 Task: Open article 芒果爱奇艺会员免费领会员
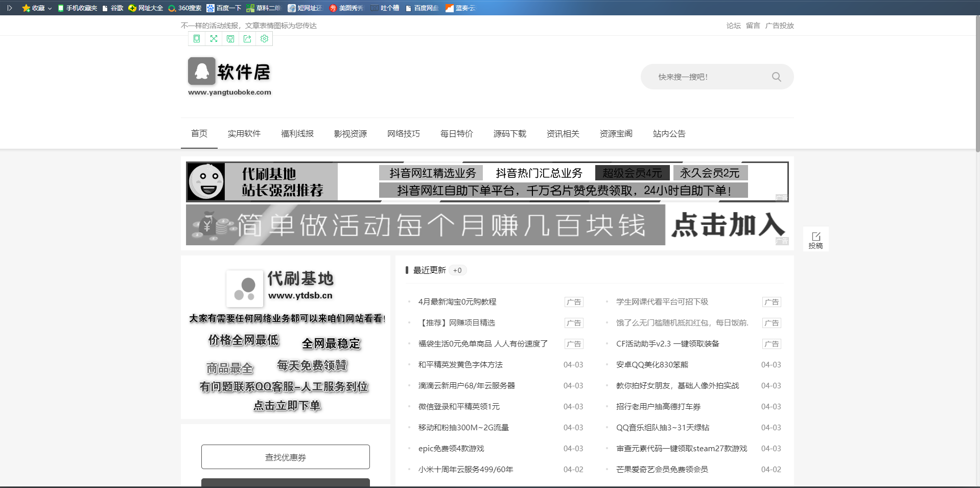point(662,470)
